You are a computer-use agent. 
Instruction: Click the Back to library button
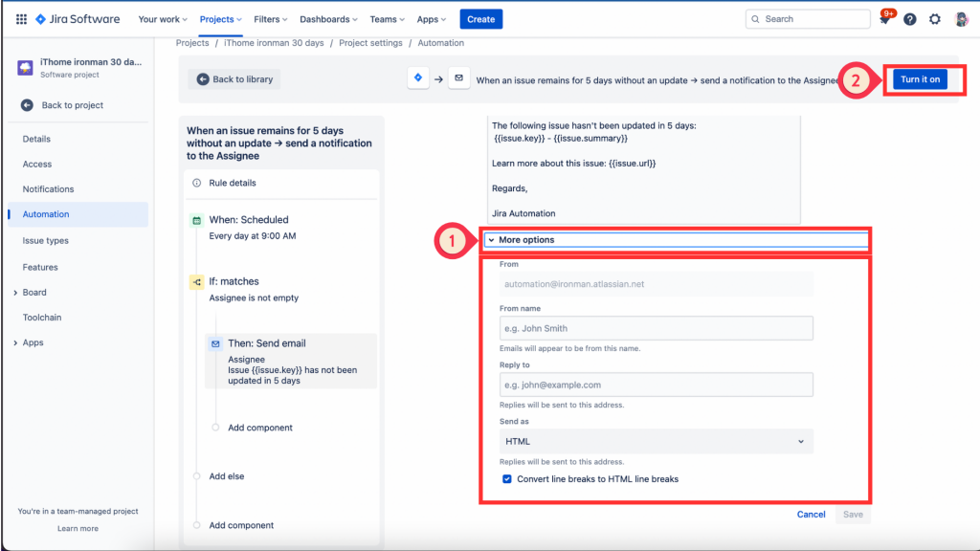[x=234, y=79]
